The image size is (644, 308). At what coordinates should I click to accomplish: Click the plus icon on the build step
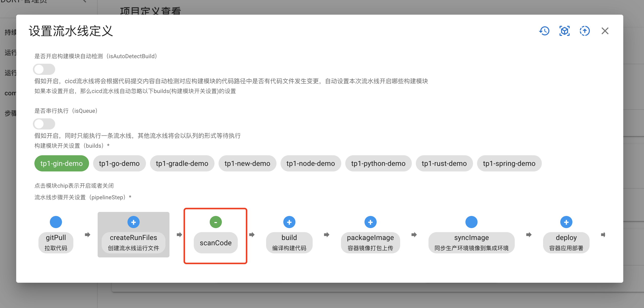(x=289, y=222)
